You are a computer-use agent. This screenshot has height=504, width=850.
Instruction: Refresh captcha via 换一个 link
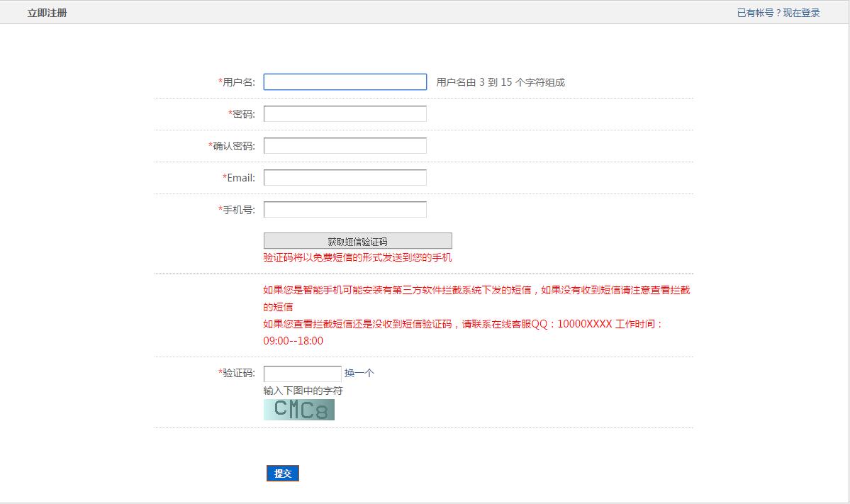[x=359, y=374]
